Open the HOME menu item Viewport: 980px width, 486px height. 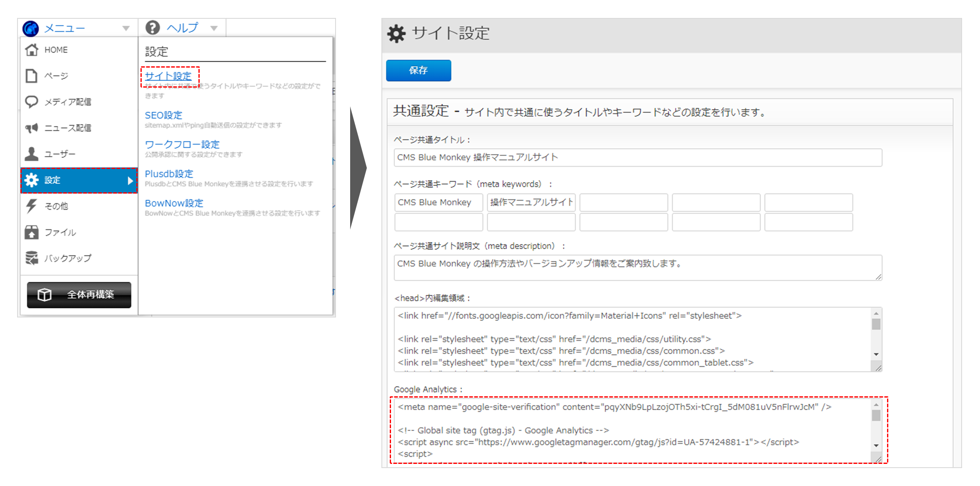point(79,50)
